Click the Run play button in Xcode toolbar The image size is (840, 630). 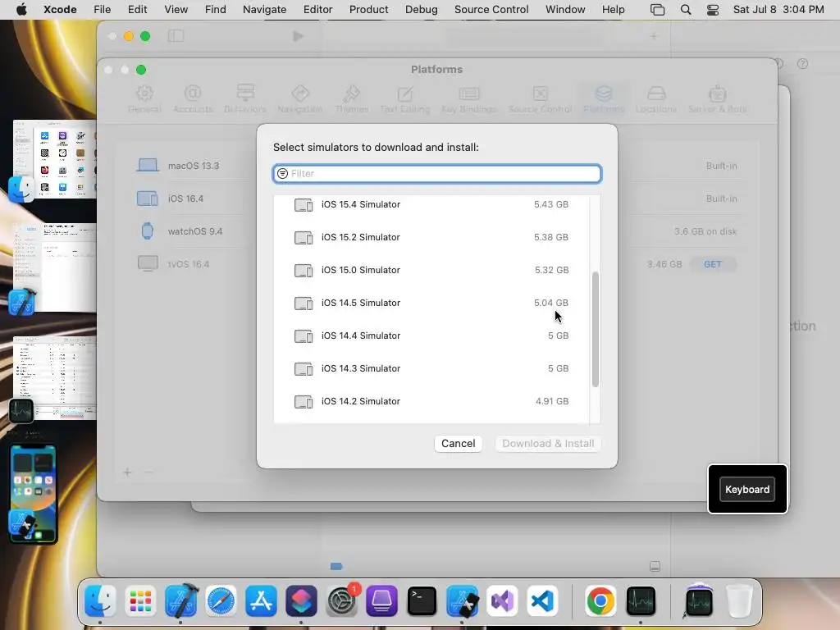298,36
